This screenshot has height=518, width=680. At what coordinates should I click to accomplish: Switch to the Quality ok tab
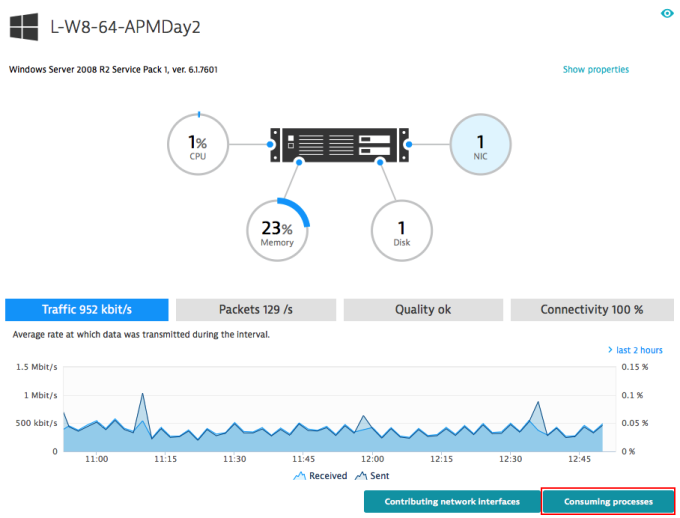423,310
